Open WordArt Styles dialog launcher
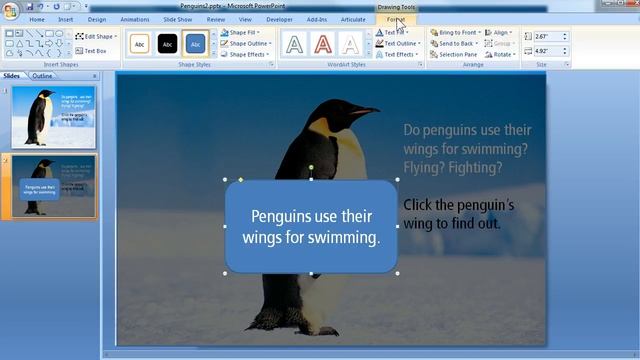 420,64
